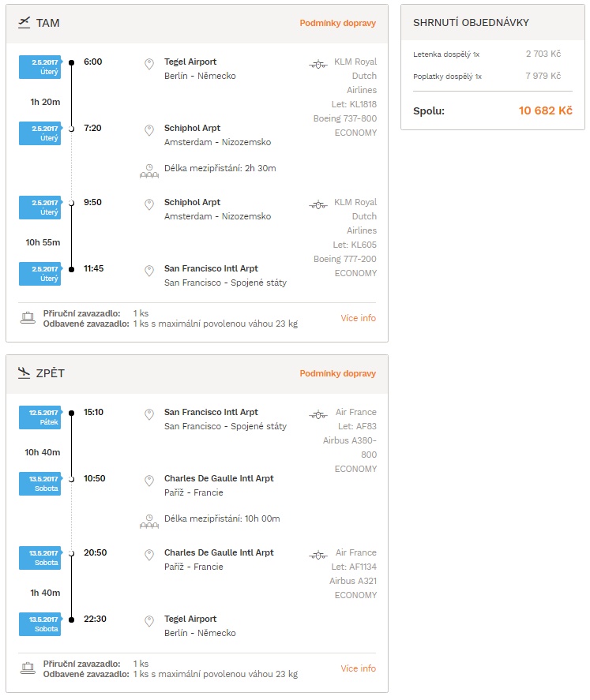Open Podmínky dopravy for the ZPĚT flight
Screen dimensions: 590x700
point(338,373)
